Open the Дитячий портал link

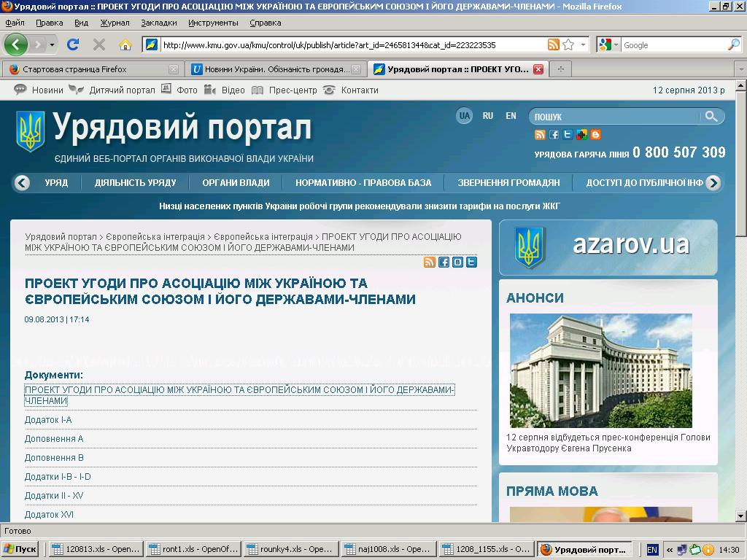pos(122,90)
